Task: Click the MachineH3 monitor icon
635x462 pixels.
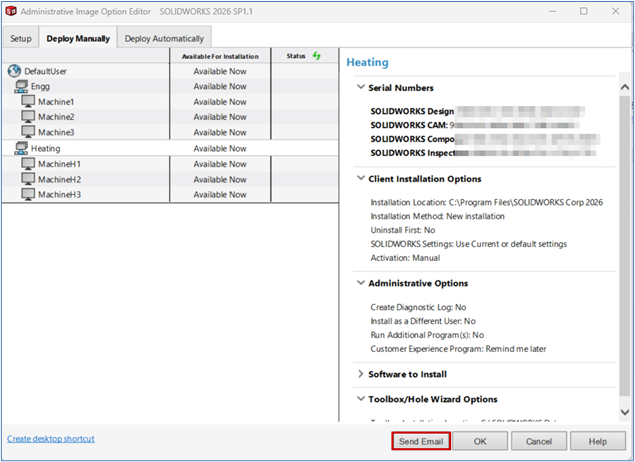Action: tap(28, 194)
